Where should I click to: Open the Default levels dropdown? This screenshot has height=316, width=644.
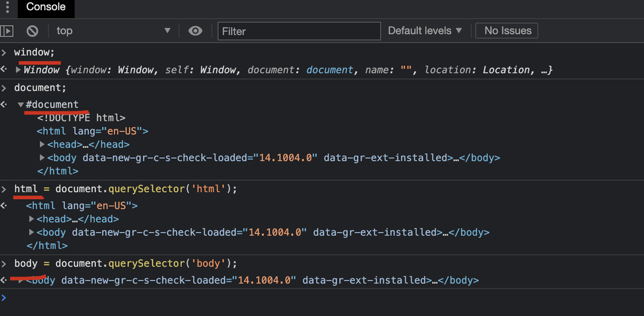pyautogui.click(x=425, y=31)
